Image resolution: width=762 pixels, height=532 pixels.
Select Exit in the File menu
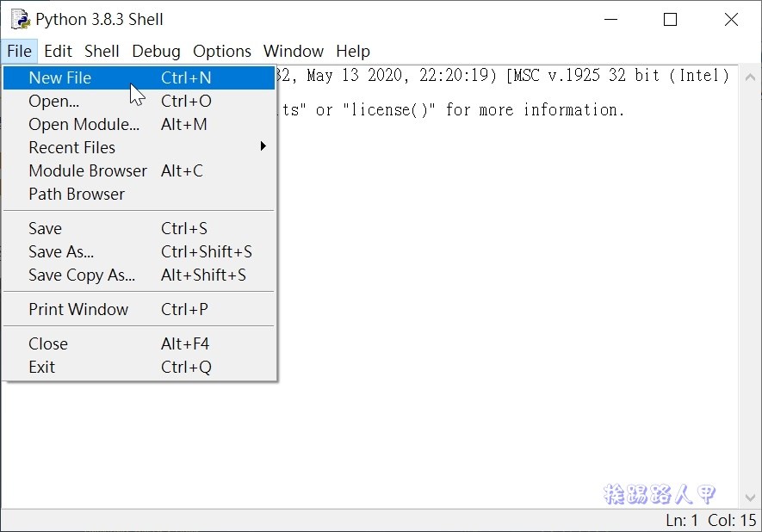coord(139,368)
